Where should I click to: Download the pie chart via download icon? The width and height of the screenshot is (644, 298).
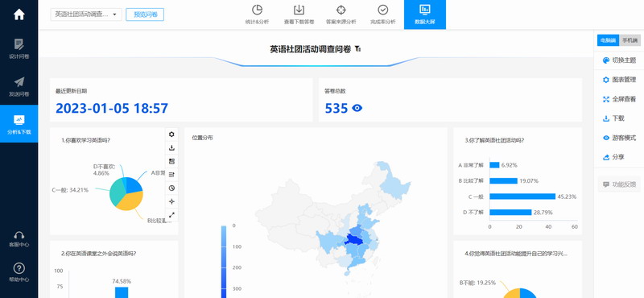(x=171, y=147)
